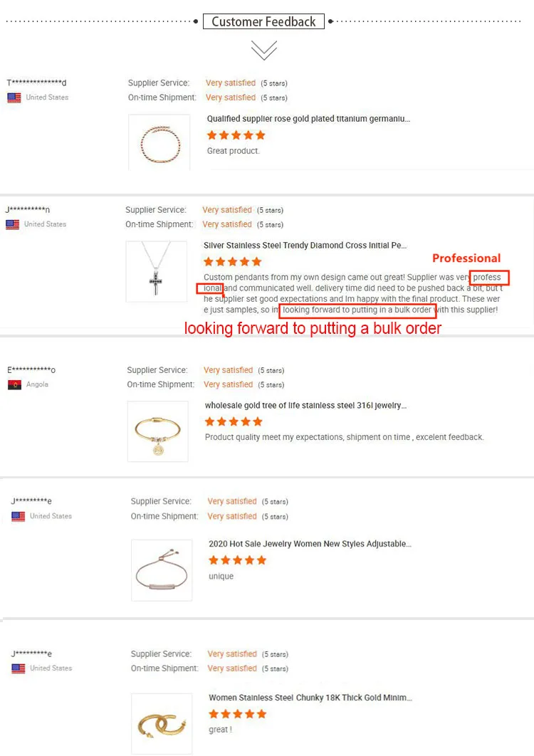Open '2020 Hot Sale Jewelry Women' product link

click(x=310, y=544)
